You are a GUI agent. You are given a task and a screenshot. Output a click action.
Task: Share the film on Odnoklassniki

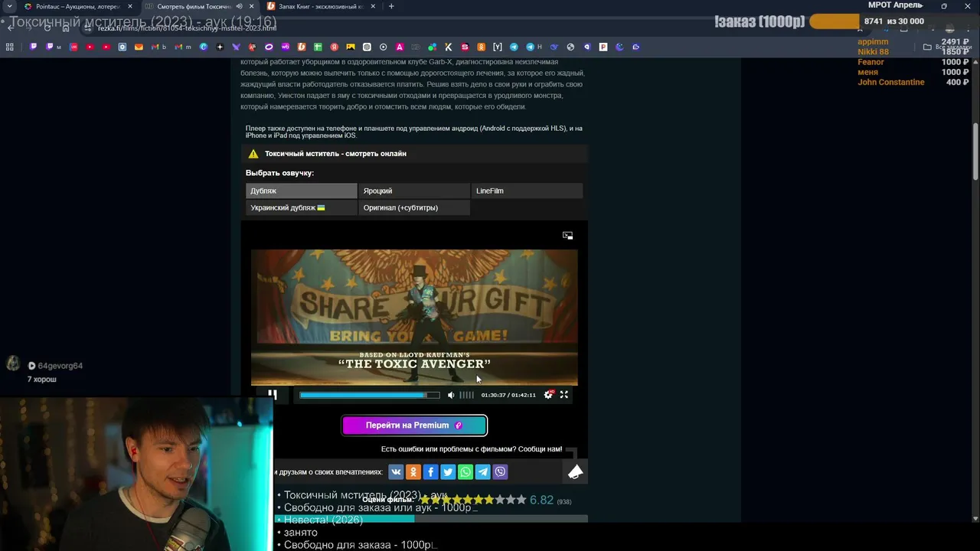click(413, 471)
